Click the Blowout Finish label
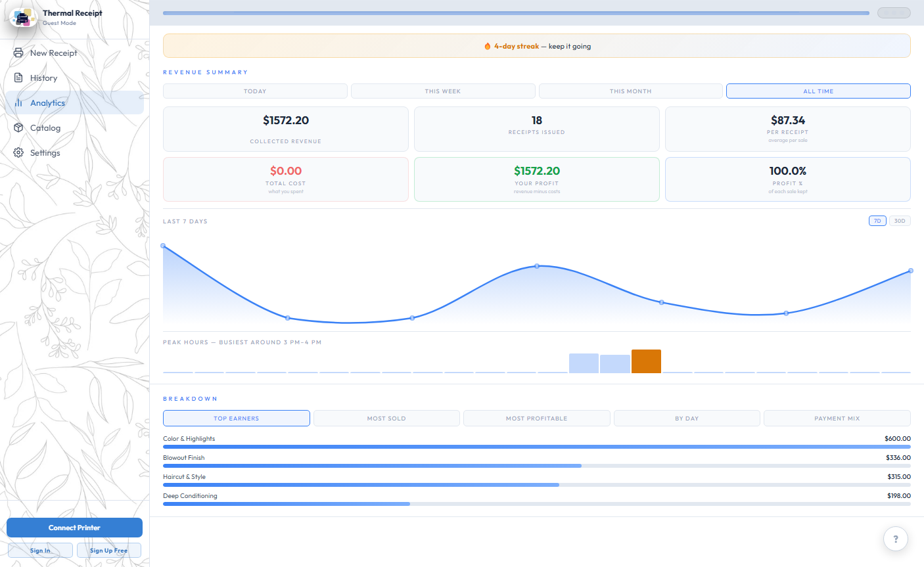The width and height of the screenshot is (924, 567). point(184,457)
